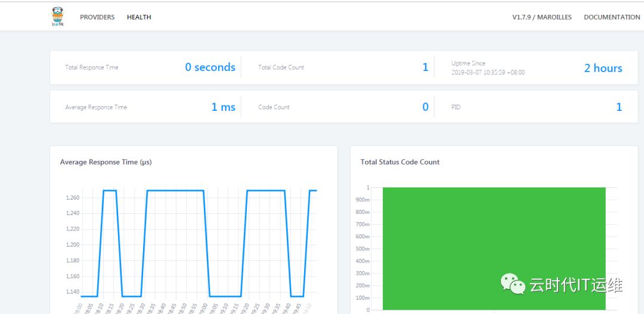Click the 500m y-axis label
This screenshot has height=314, width=644.
click(x=363, y=248)
